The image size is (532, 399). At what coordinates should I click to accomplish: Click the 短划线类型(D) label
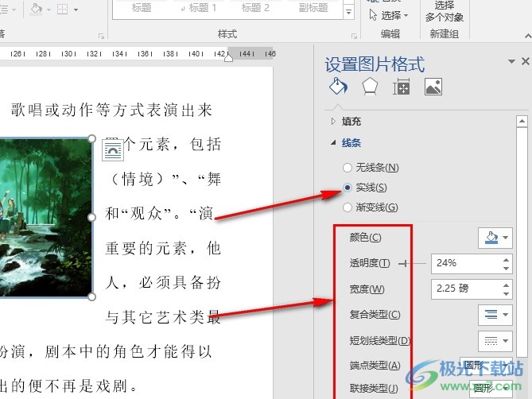[379, 340]
